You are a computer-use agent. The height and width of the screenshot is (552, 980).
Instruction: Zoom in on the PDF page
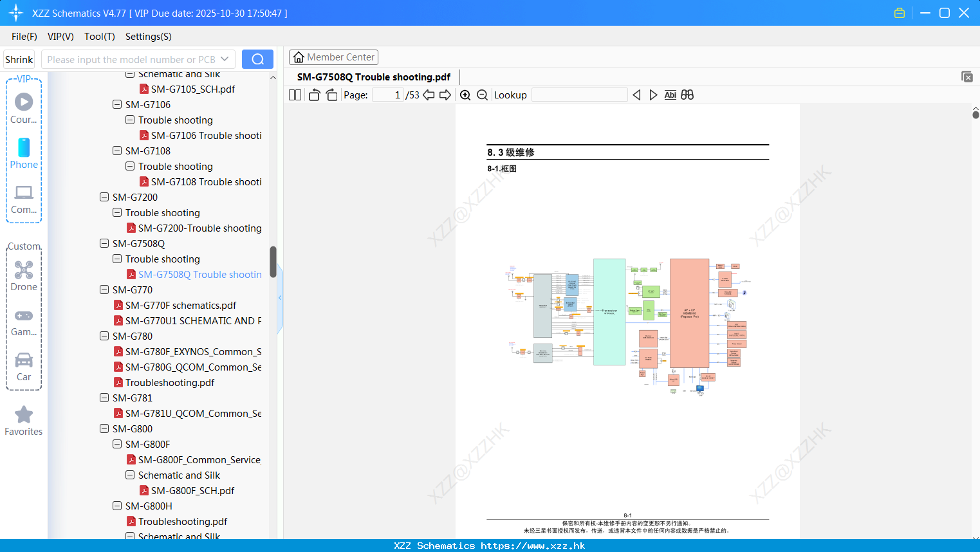pyautogui.click(x=465, y=95)
